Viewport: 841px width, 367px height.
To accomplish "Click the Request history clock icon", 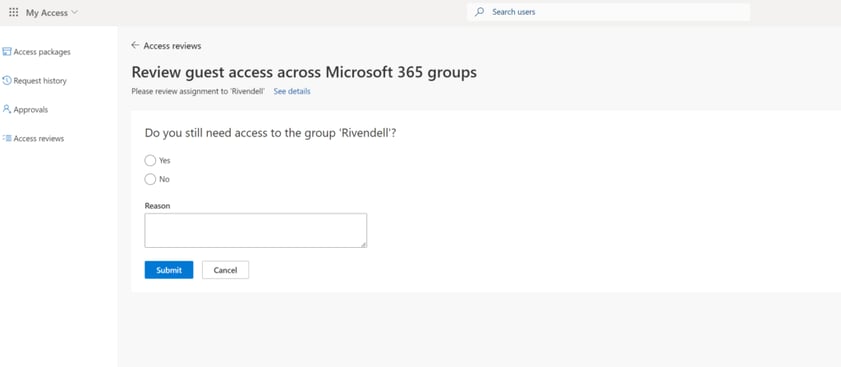I will pos(6,80).
